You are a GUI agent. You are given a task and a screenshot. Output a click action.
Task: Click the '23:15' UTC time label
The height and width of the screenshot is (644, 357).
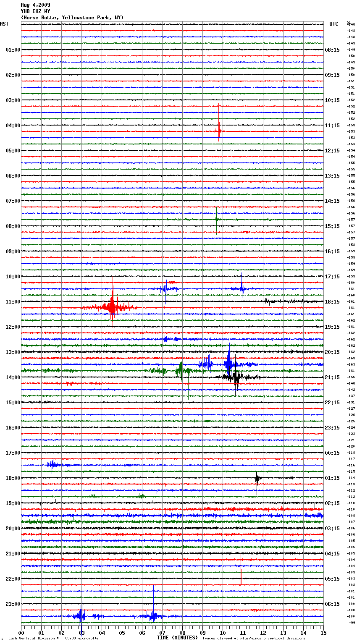click(x=332, y=428)
